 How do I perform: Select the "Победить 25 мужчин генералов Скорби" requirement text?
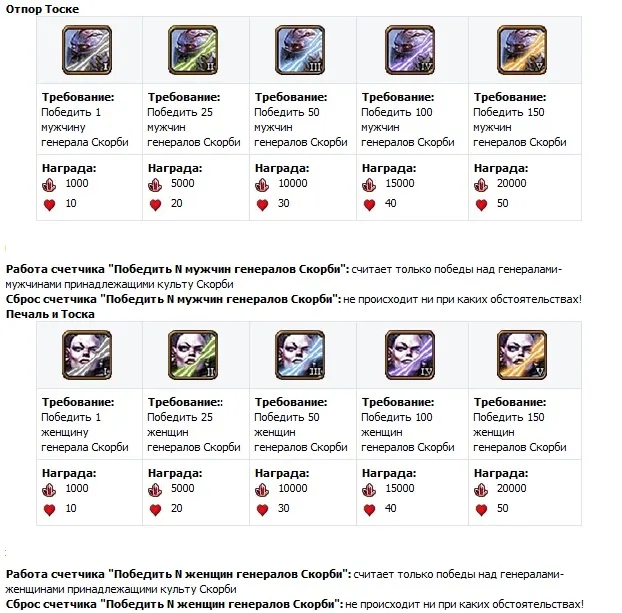194,127
